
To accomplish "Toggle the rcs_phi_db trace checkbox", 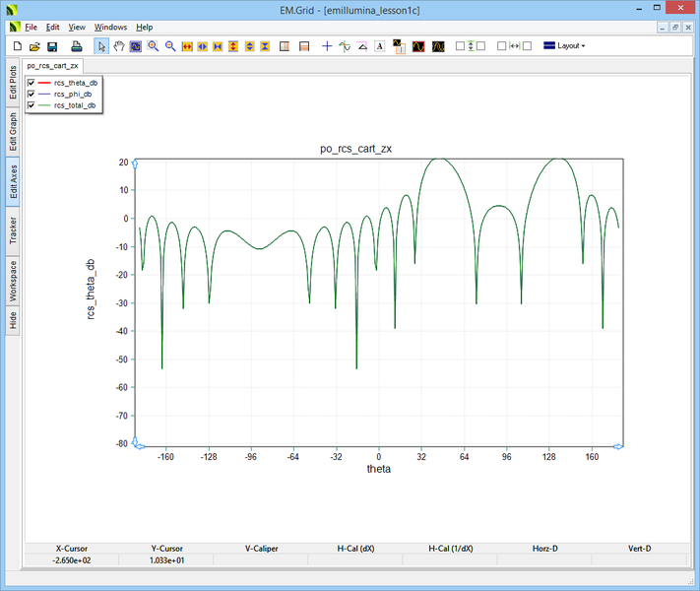I will point(32,94).
